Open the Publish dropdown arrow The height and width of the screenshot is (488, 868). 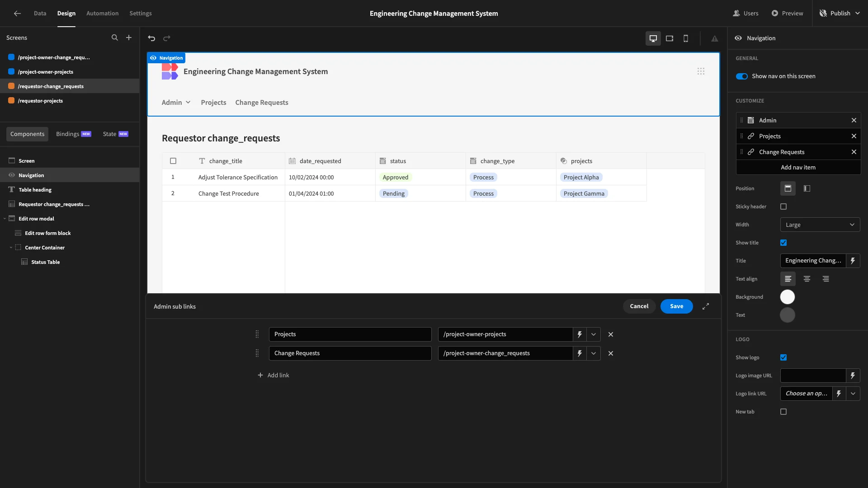[858, 13]
